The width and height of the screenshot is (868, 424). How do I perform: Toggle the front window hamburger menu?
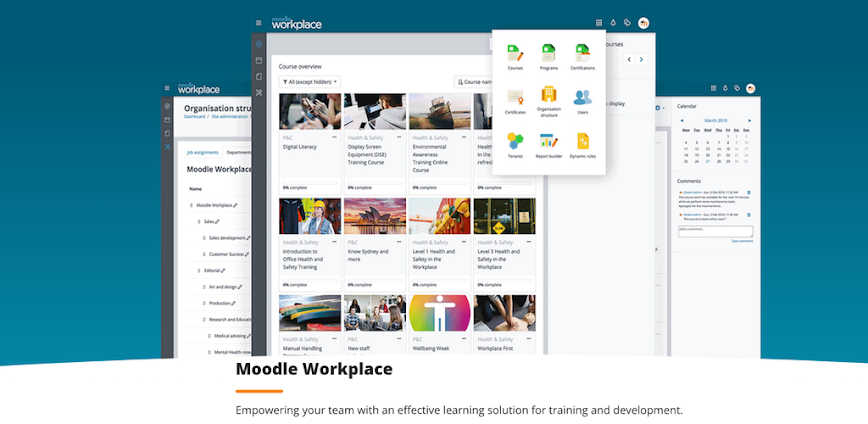tap(258, 22)
